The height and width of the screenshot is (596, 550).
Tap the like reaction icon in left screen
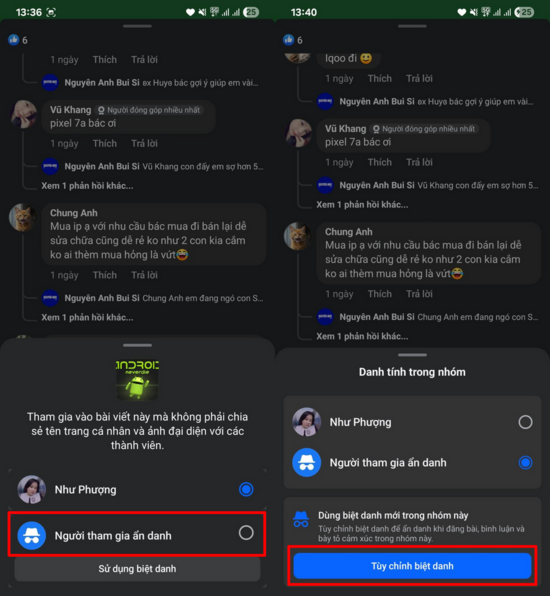tap(14, 40)
